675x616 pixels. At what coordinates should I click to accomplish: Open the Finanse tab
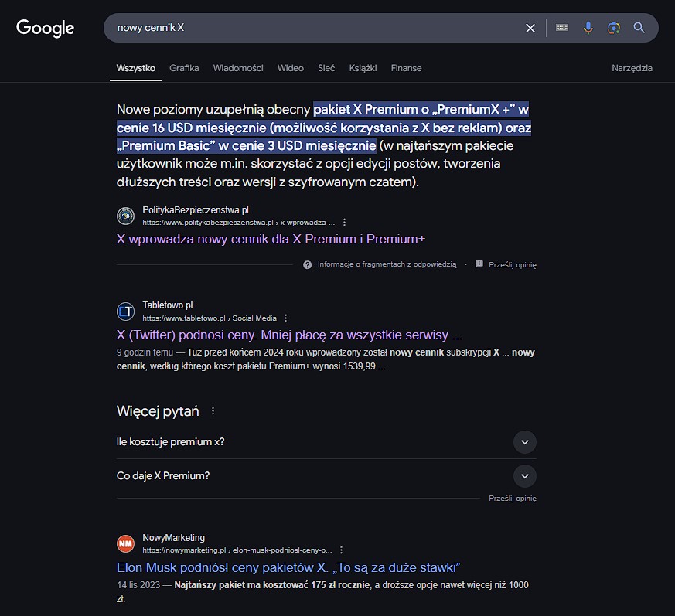click(406, 68)
